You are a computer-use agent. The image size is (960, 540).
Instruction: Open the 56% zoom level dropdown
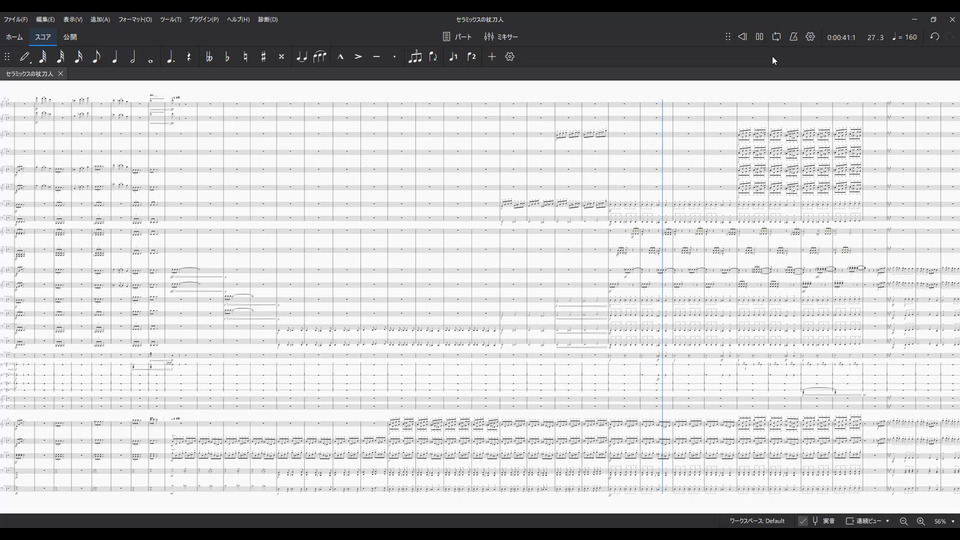944,521
